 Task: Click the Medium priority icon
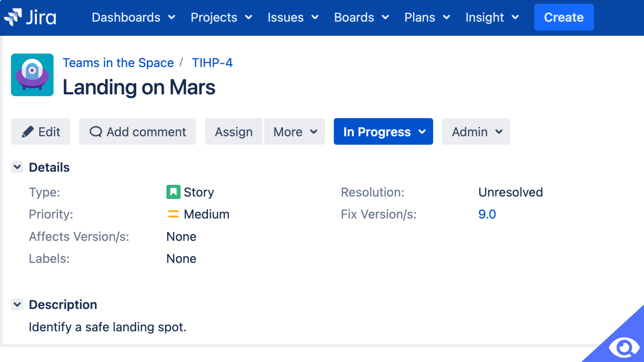(172, 215)
